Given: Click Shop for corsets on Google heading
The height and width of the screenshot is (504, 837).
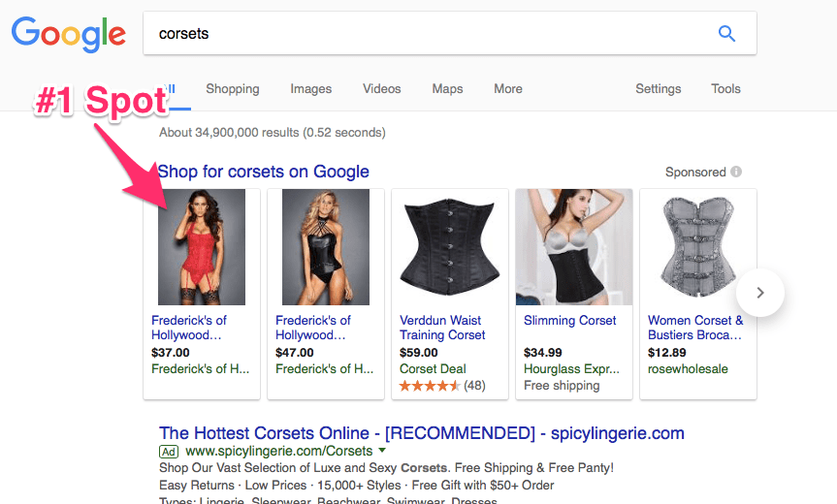Looking at the screenshot, I should click(x=264, y=172).
